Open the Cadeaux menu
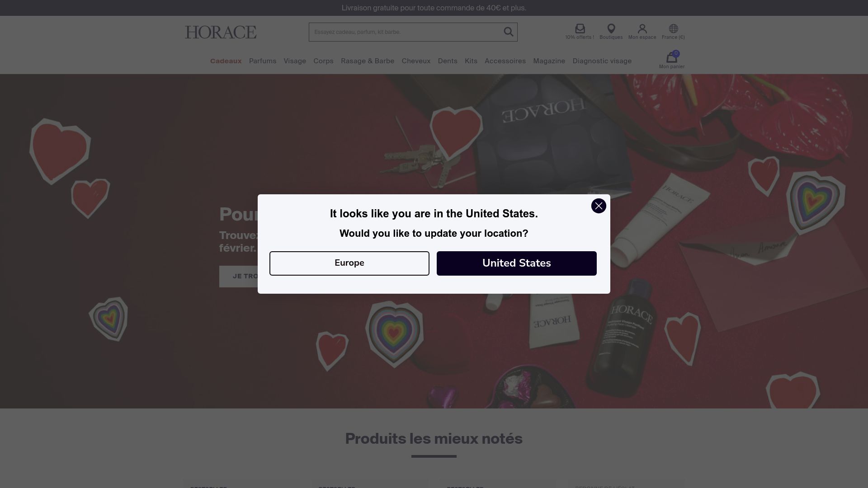This screenshot has width=868, height=488. (x=226, y=61)
